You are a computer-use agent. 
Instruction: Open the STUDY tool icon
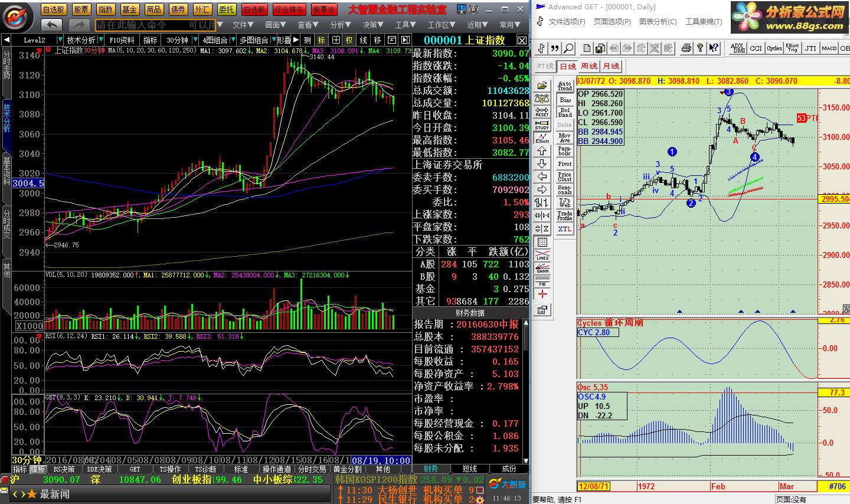pos(542,125)
